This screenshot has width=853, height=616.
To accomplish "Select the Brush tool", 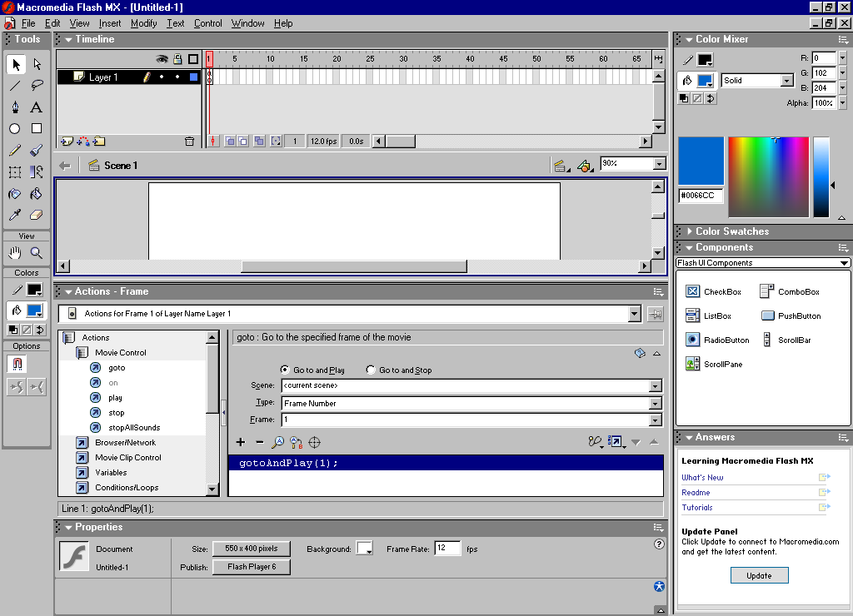I will pos(37,151).
